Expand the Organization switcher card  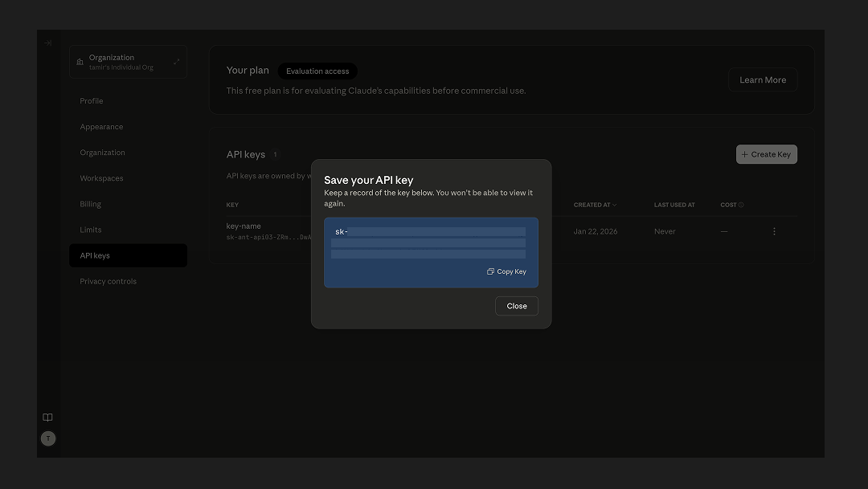[x=128, y=62]
